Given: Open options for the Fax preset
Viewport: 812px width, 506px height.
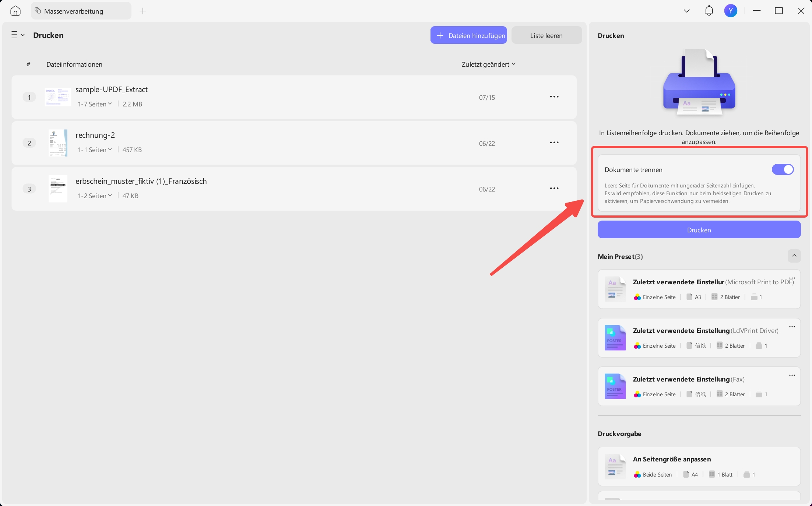Looking at the screenshot, I should coord(792,376).
